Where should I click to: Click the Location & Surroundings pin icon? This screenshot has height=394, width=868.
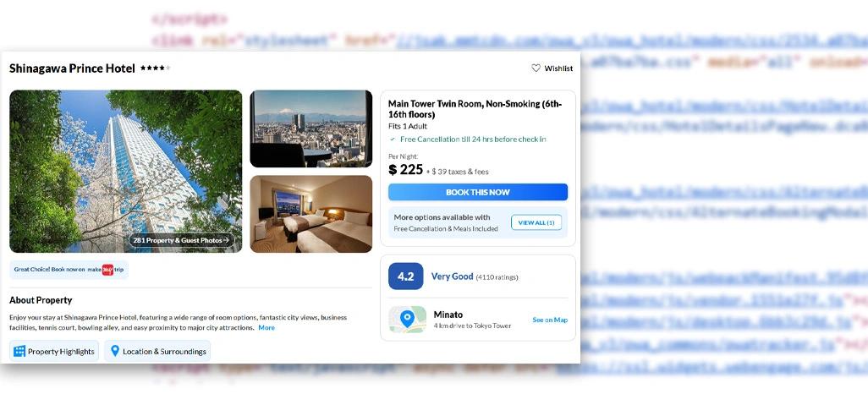click(x=115, y=351)
